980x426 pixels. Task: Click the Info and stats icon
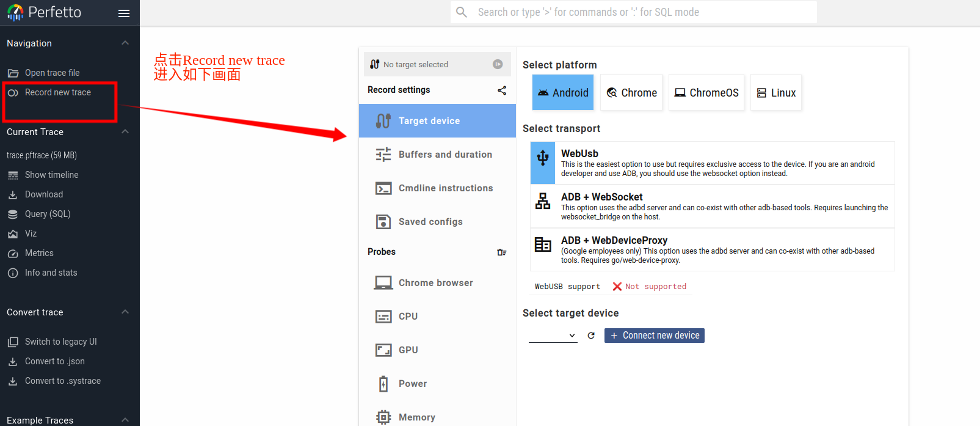(13, 273)
